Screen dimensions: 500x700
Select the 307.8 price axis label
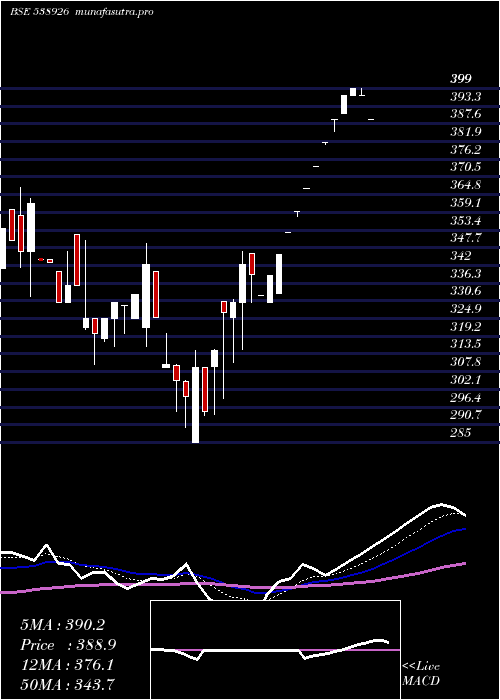(466, 362)
